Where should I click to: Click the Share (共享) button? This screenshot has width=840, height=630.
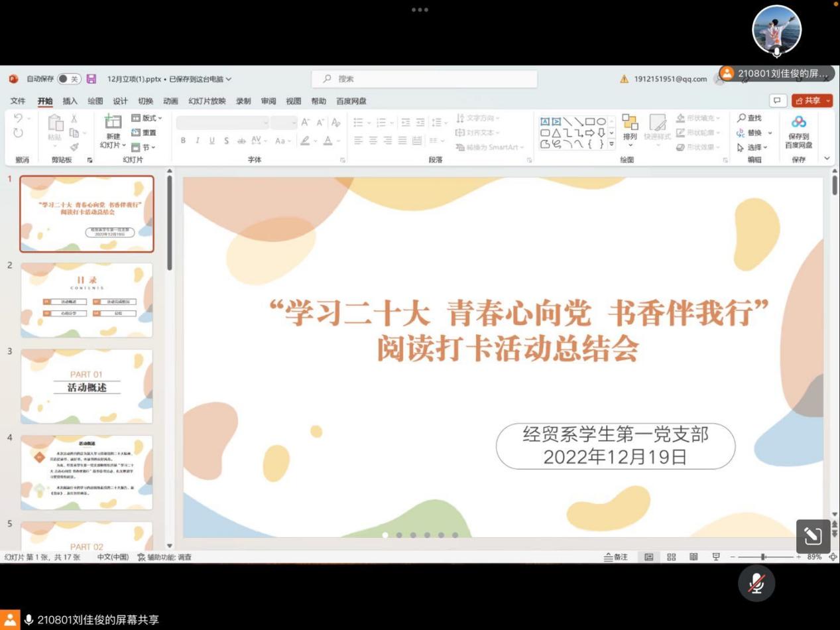(x=812, y=101)
